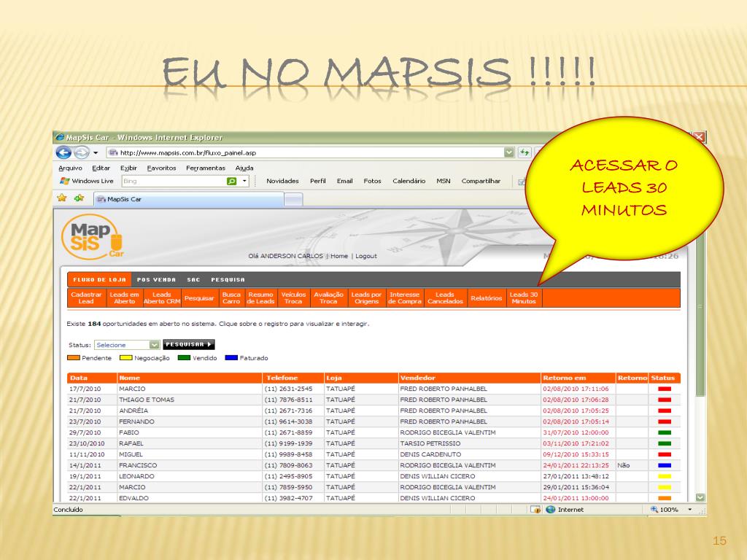Click the Add to Favorites star icon
The image size is (747, 560).
pyautogui.click(x=79, y=198)
